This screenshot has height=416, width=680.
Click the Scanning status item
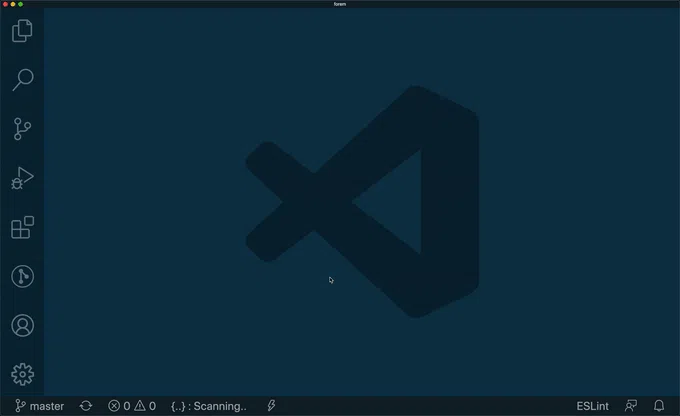click(209, 406)
